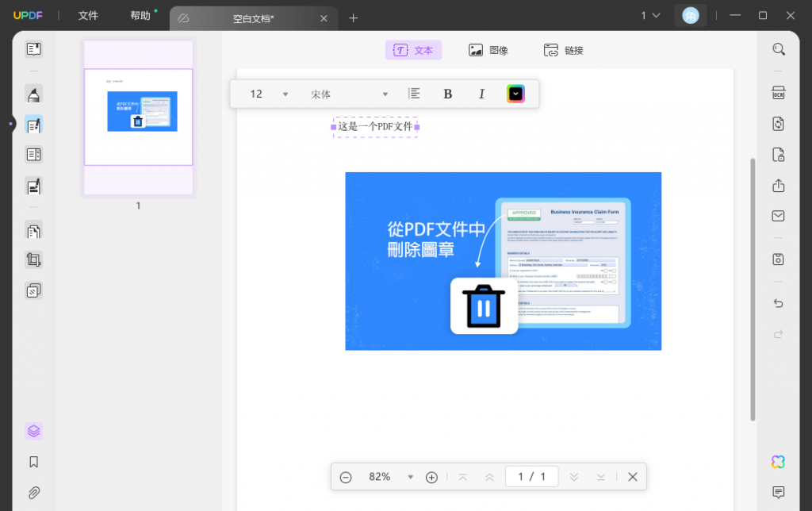812x511 pixels.
Task: Select the 图像 image edit button
Action: point(488,50)
